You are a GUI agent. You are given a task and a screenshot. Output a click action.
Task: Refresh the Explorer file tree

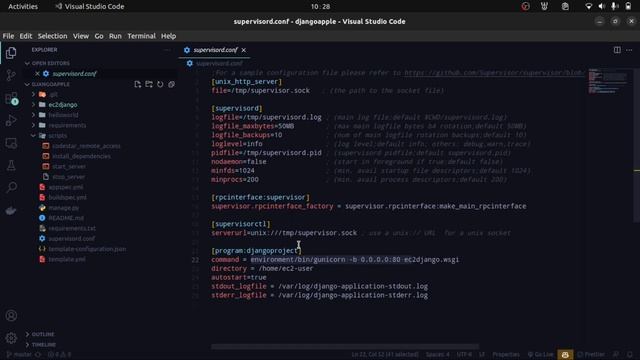click(x=160, y=84)
